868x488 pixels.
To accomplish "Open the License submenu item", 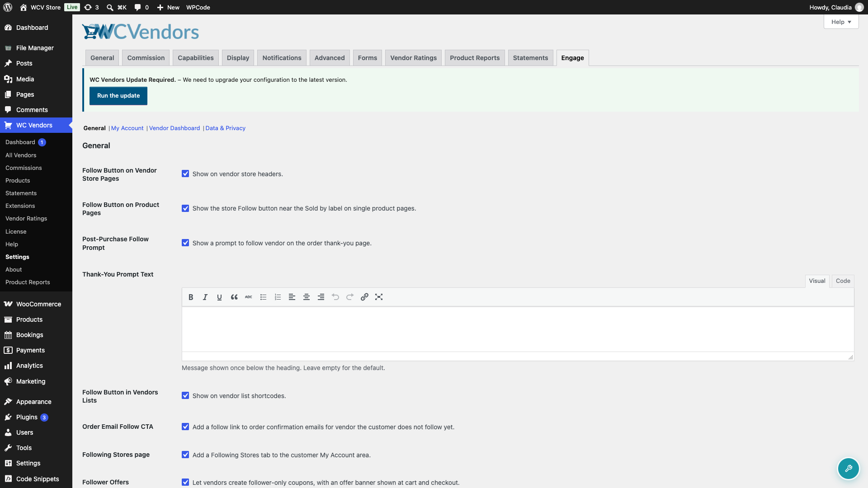I will [x=16, y=231].
